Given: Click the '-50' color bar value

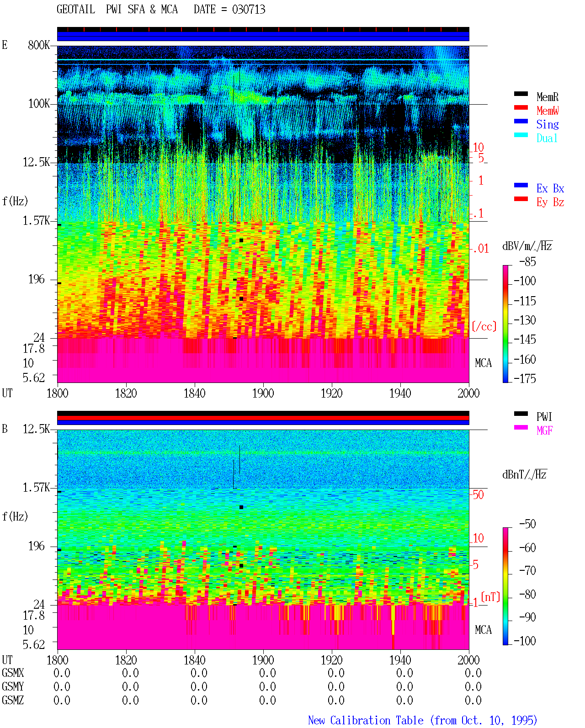Looking at the screenshot, I should (x=527, y=524).
